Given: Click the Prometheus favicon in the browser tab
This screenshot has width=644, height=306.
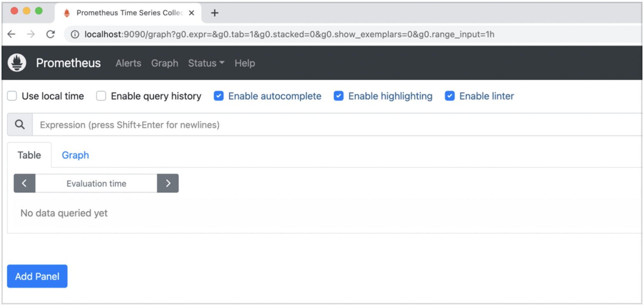Looking at the screenshot, I should 67,13.
